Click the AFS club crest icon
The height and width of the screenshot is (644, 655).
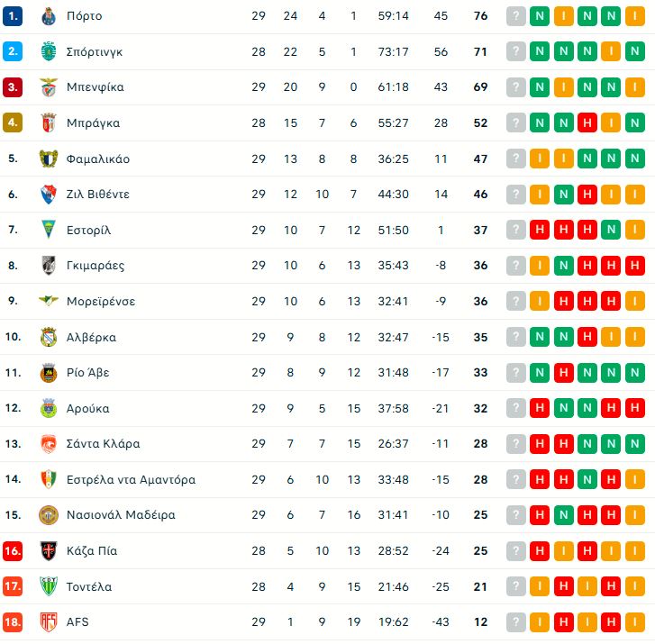(x=49, y=621)
